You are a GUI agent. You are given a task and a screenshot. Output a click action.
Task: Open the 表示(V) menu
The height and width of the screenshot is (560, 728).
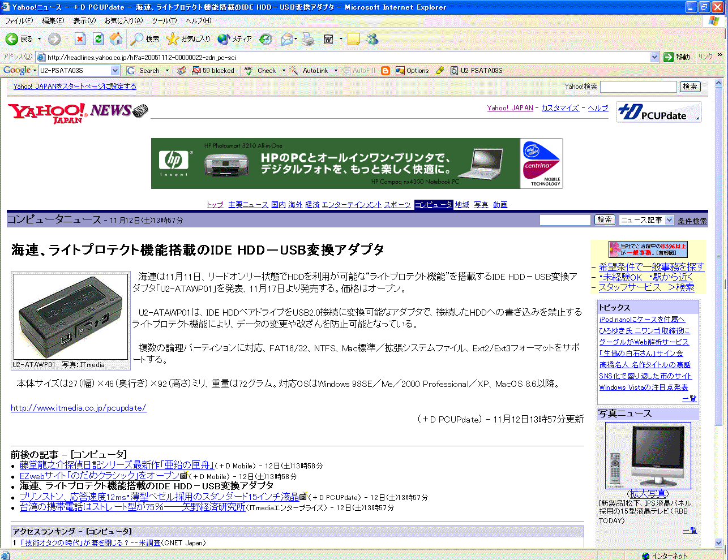(84, 21)
